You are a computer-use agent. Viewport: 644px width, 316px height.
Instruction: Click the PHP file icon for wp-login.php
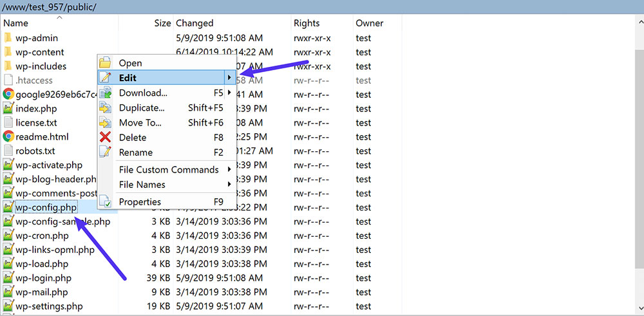8,278
